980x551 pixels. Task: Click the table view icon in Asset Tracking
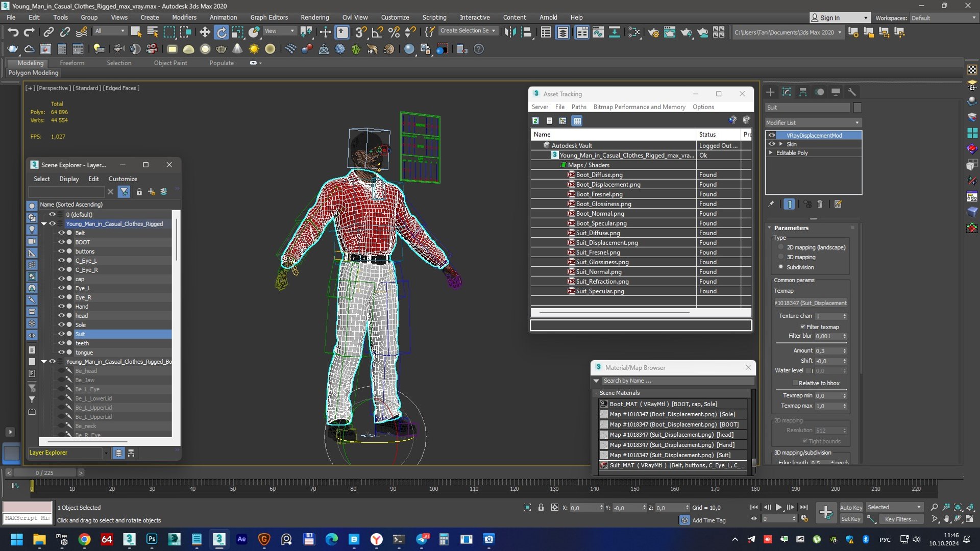click(x=577, y=120)
